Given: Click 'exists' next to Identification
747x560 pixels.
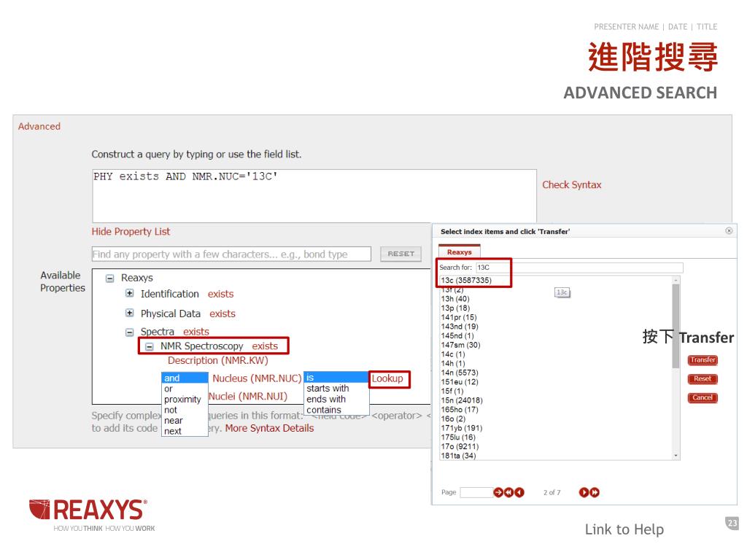Looking at the screenshot, I should point(220,294).
